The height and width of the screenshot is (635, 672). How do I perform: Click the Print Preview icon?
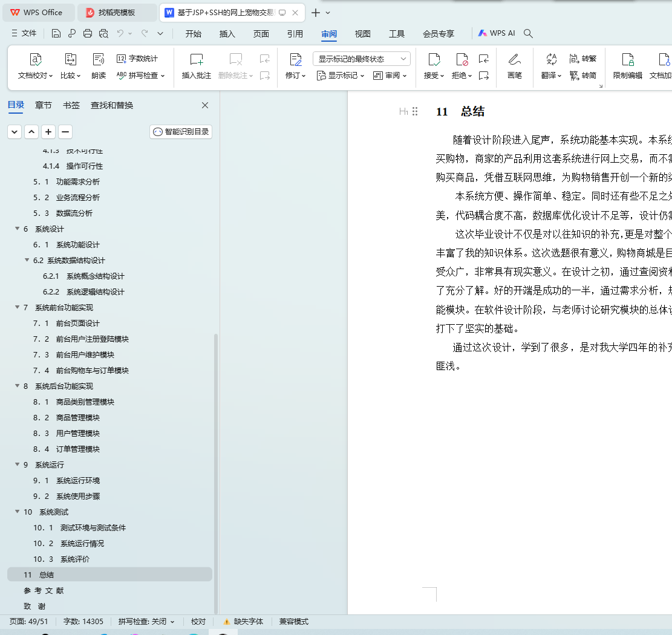coord(103,33)
